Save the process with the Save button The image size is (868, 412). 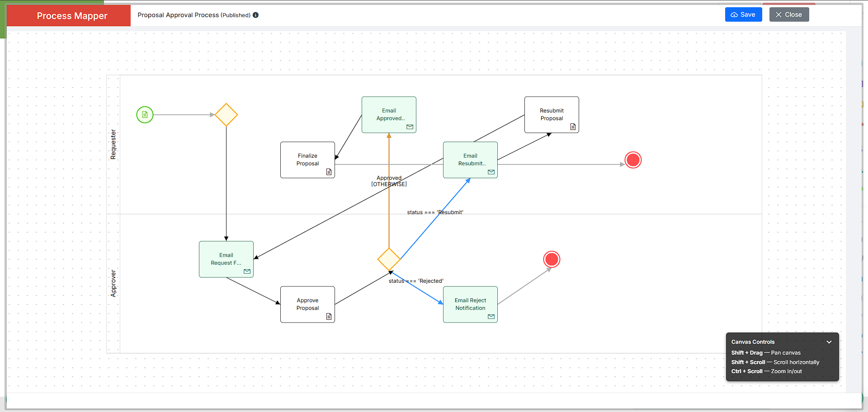[743, 14]
